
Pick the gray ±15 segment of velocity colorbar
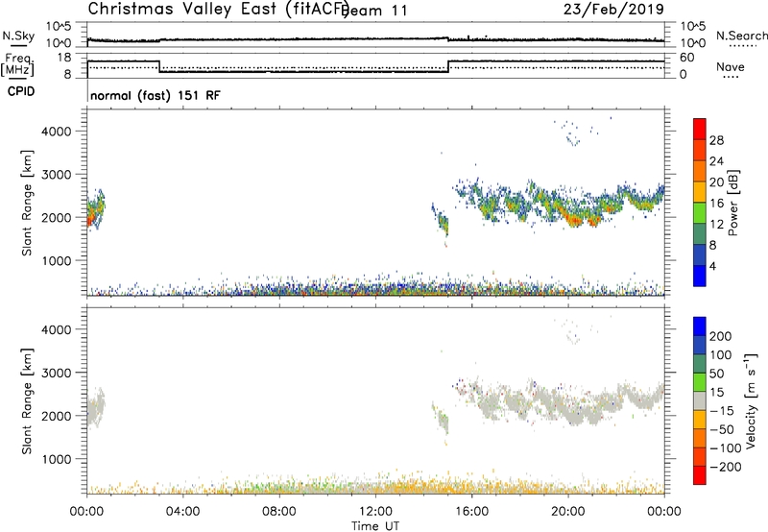pyautogui.click(x=700, y=401)
